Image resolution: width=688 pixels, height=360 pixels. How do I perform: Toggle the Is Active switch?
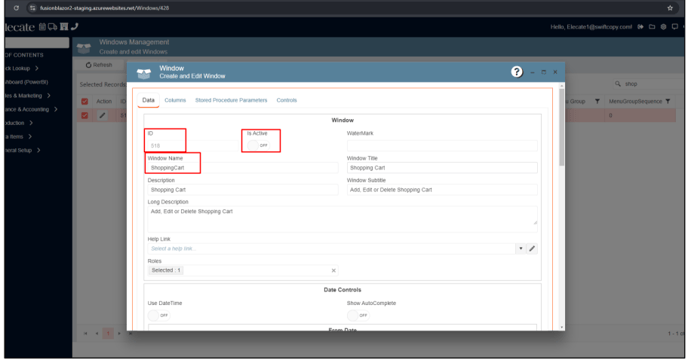[x=258, y=145]
